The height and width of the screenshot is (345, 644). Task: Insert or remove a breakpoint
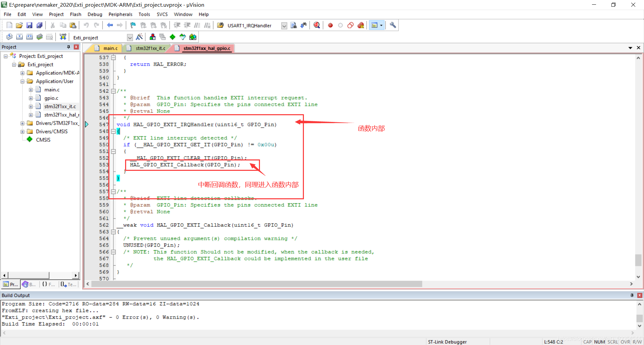click(330, 25)
